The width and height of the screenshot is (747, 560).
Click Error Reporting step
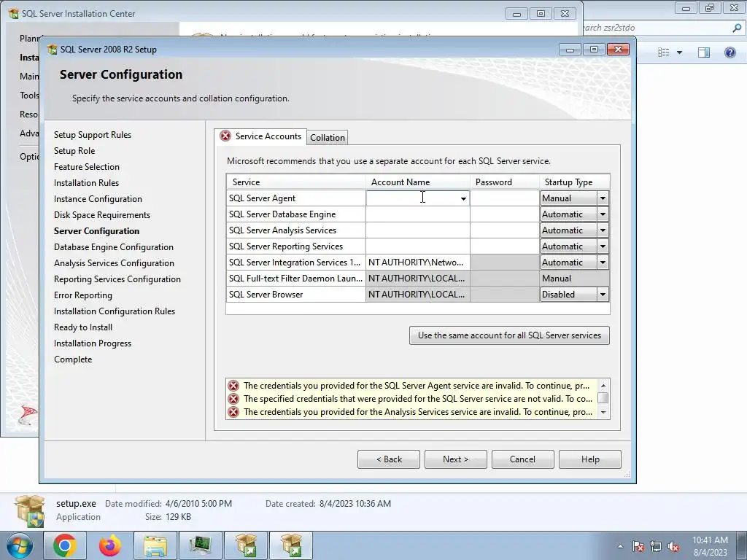(83, 295)
